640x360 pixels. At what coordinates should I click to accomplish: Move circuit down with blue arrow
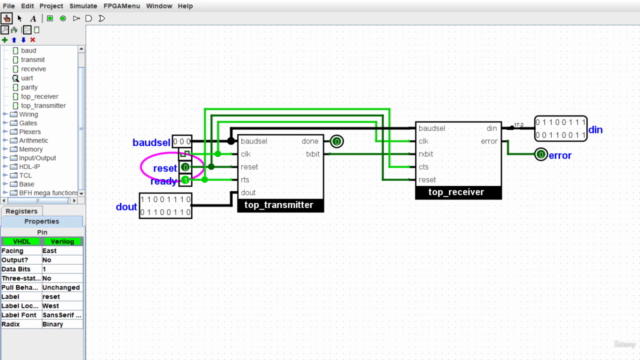coord(23,40)
